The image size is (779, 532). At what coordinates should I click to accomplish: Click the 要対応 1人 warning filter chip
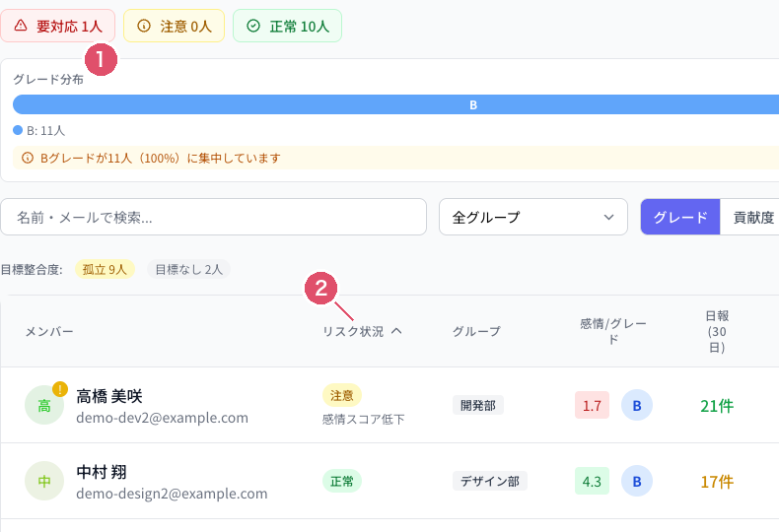point(57,26)
